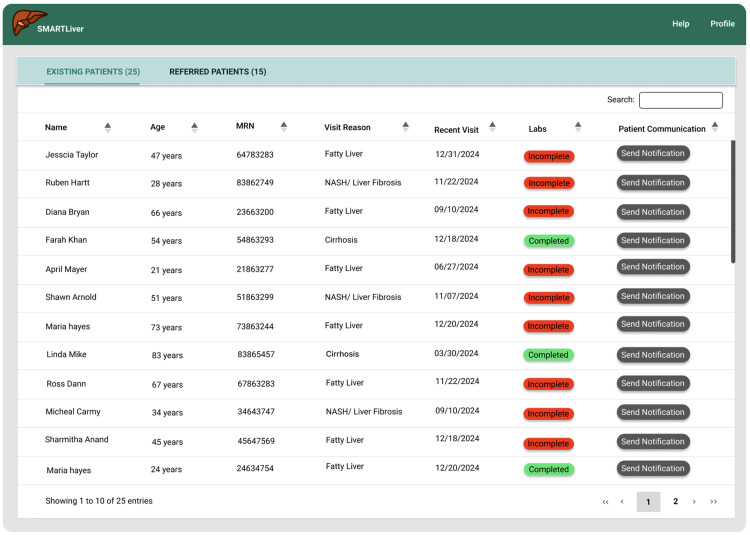Send Notification to Farah Khan
The height and width of the screenshot is (535, 750).
tap(653, 240)
